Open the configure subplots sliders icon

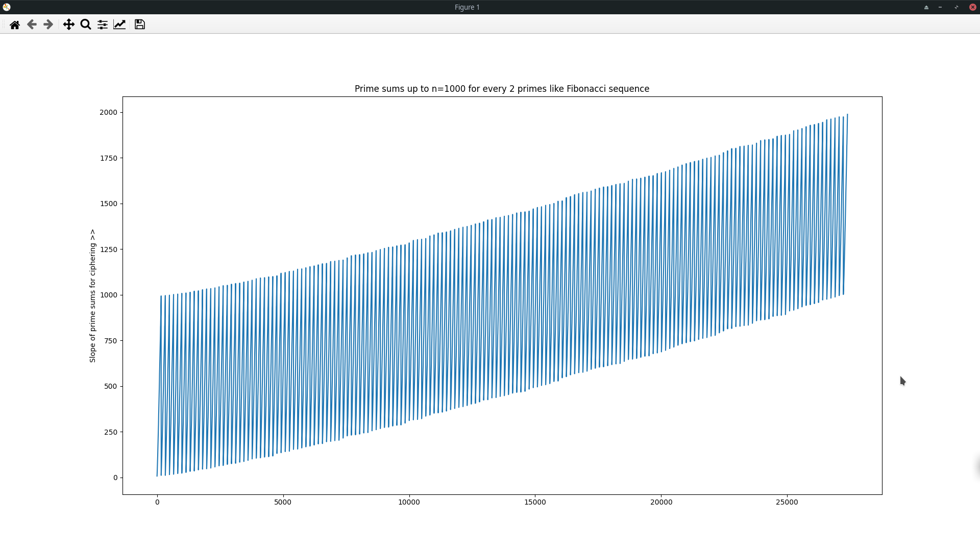[102, 24]
